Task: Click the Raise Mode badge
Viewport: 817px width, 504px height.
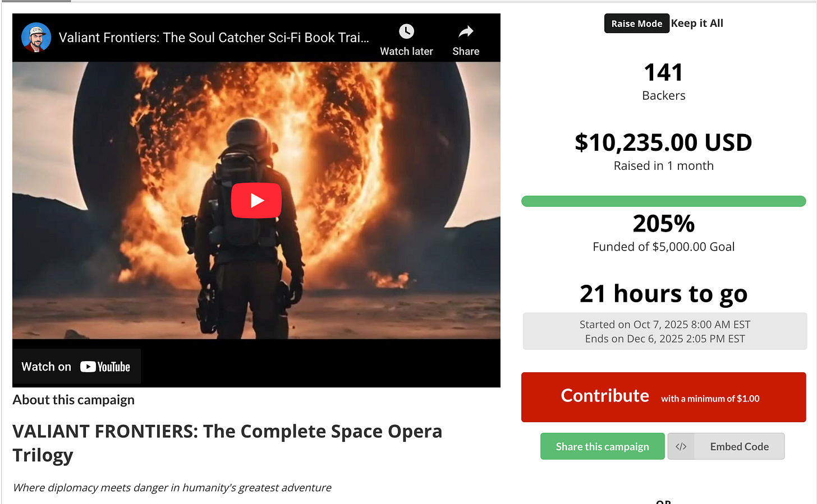Action: point(636,24)
